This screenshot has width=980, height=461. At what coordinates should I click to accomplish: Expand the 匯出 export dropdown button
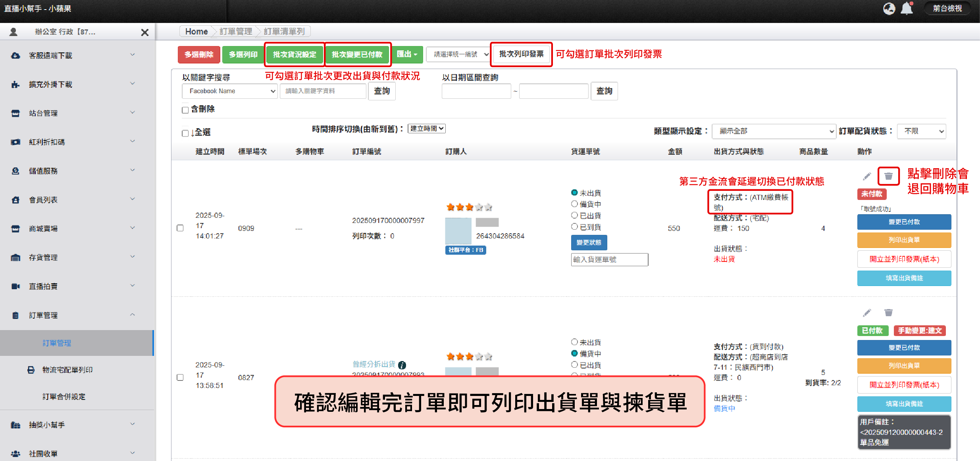pos(407,54)
